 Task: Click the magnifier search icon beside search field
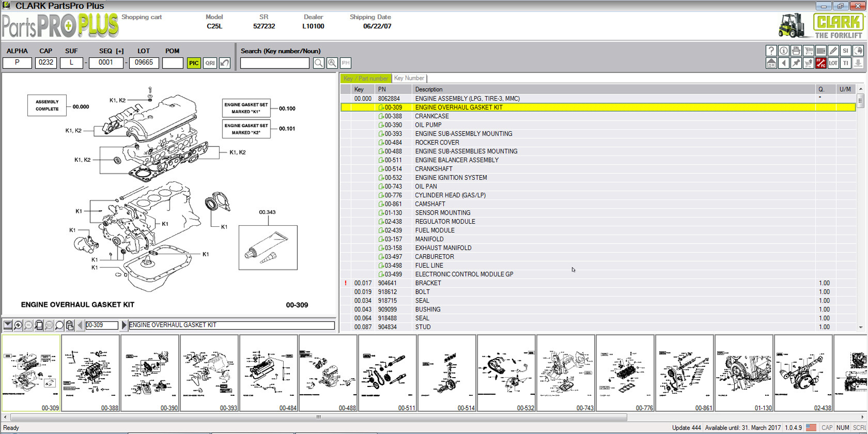[x=318, y=63]
